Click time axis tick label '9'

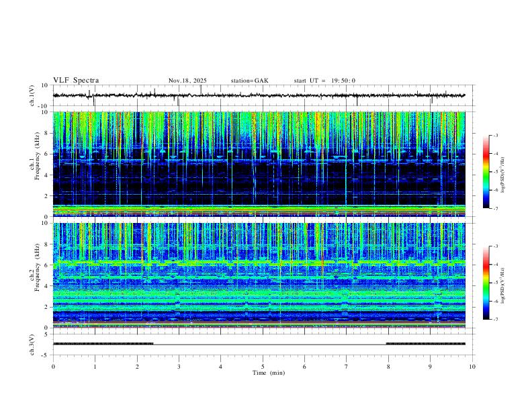[430, 367]
